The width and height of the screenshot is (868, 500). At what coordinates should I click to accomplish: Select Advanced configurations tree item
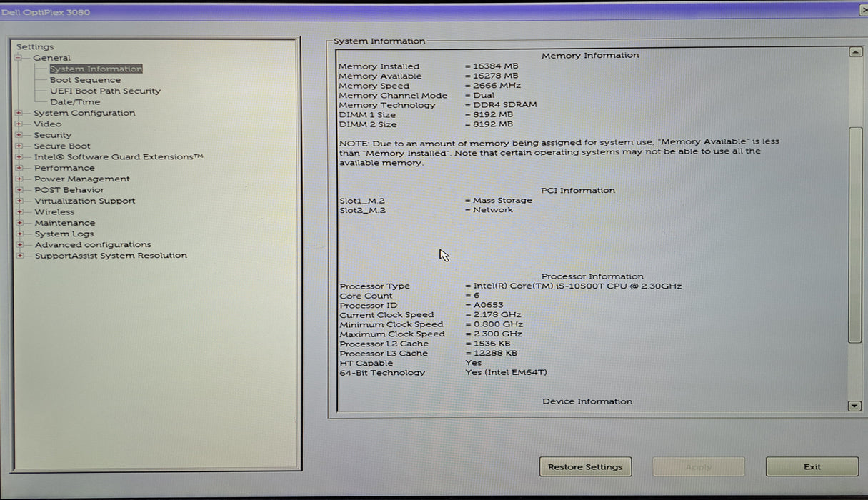coord(93,244)
